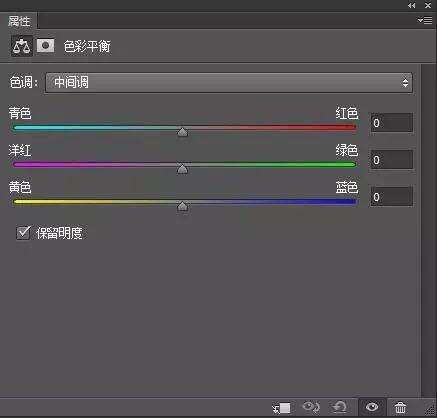Close the properties panel

coord(428,5)
